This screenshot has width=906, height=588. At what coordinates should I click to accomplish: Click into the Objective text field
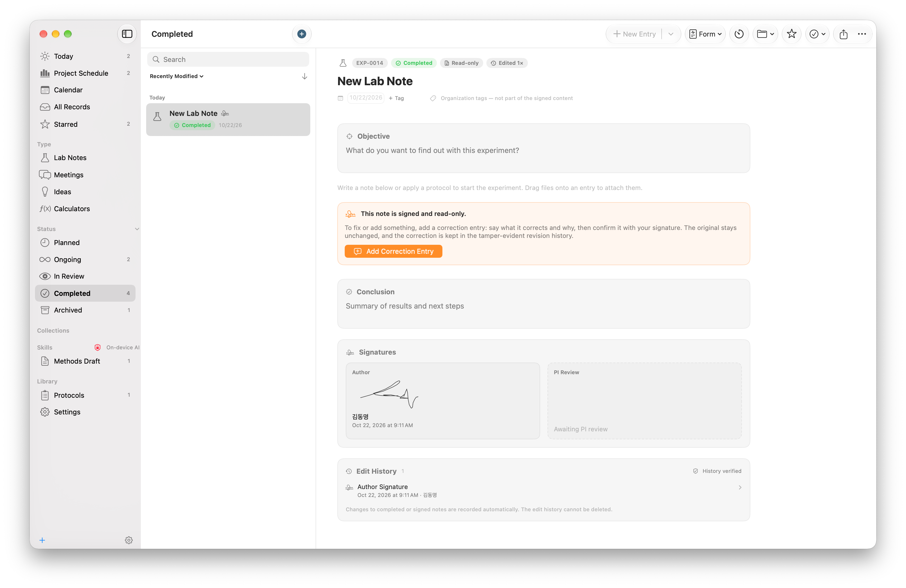(x=543, y=151)
